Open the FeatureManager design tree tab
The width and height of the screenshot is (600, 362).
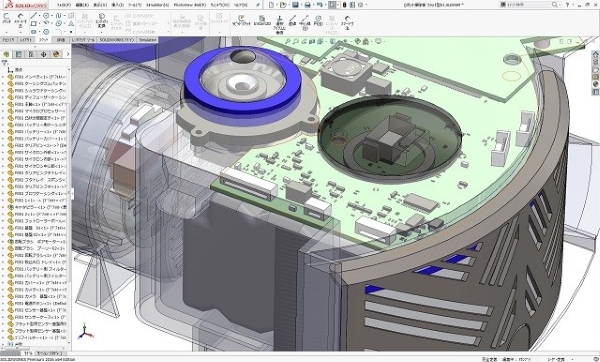click(6, 54)
